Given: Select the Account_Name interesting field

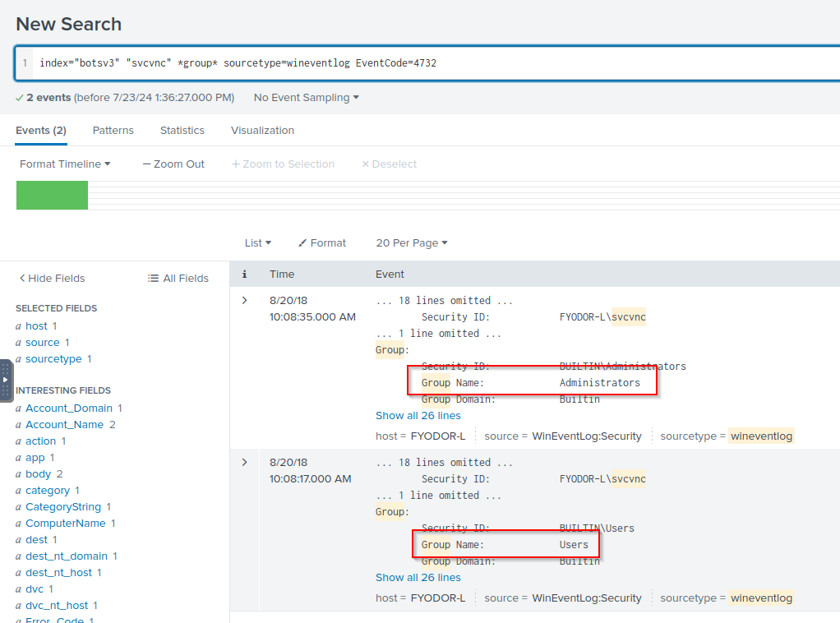Looking at the screenshot, I should click(64, 425).
